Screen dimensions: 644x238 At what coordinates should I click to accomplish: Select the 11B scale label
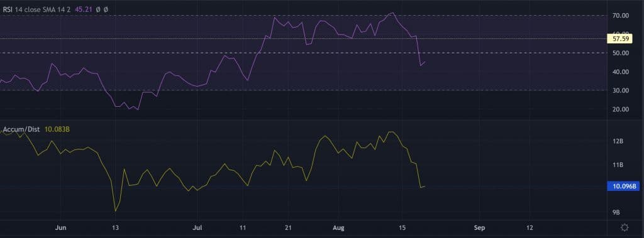point(618,165)
